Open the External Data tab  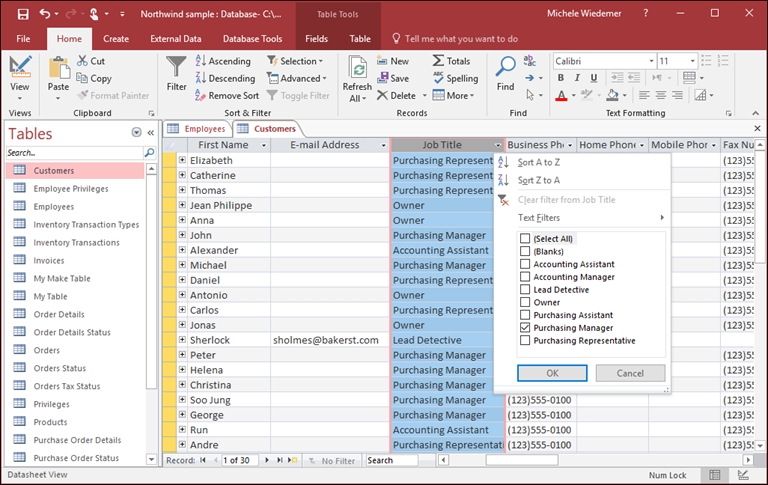coord(176,39)
